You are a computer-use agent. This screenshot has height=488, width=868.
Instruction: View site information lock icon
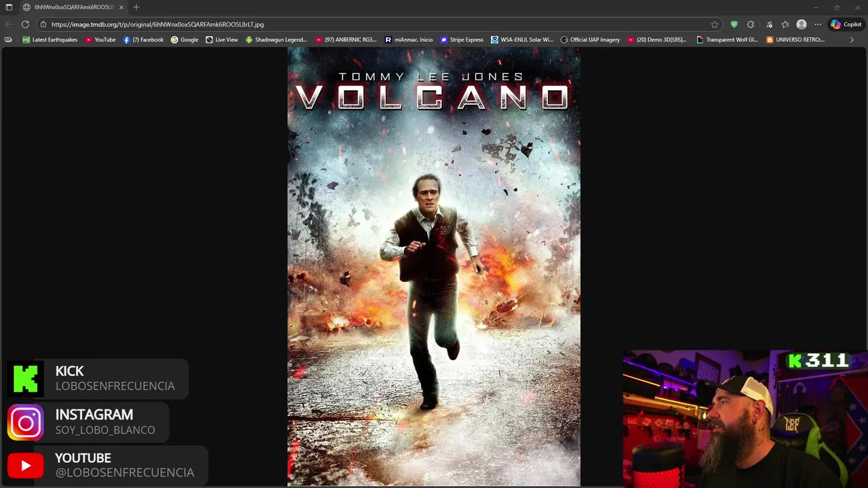pyautogui.click(x=43, y=24)
